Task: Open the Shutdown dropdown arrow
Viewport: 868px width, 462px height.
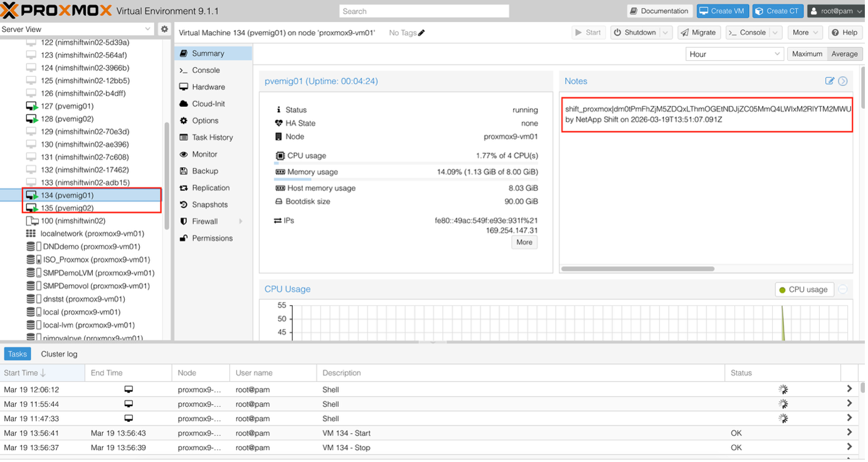Action: tap(666, 33)
